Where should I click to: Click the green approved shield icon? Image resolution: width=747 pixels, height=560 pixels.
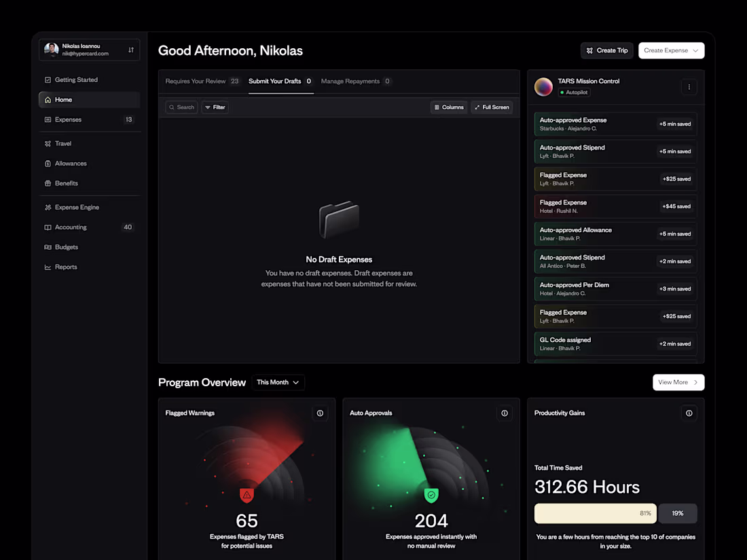pyautogui.click(x=431, y=496)
